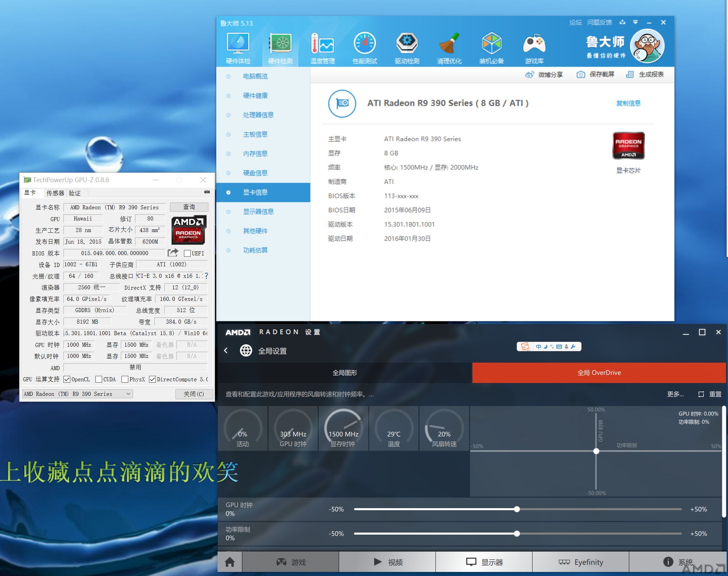This screenshot has height=576, width=728.
Task: Click the Radeon Graphics 显卡芯片 logo
Action: 628,146
